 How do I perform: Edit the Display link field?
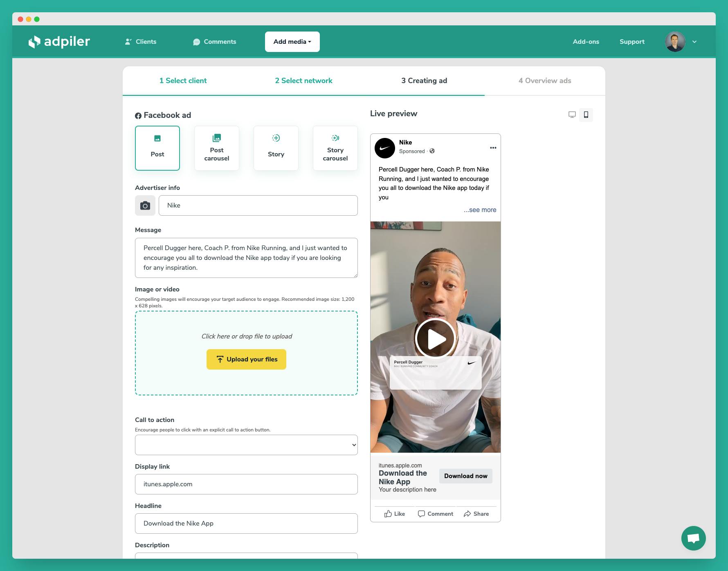click(x=246, y=484)
